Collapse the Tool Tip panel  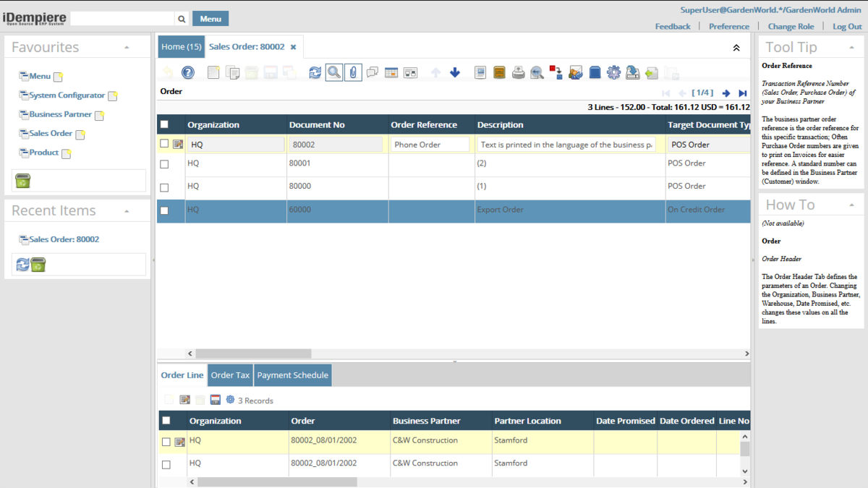click(853, 48)
